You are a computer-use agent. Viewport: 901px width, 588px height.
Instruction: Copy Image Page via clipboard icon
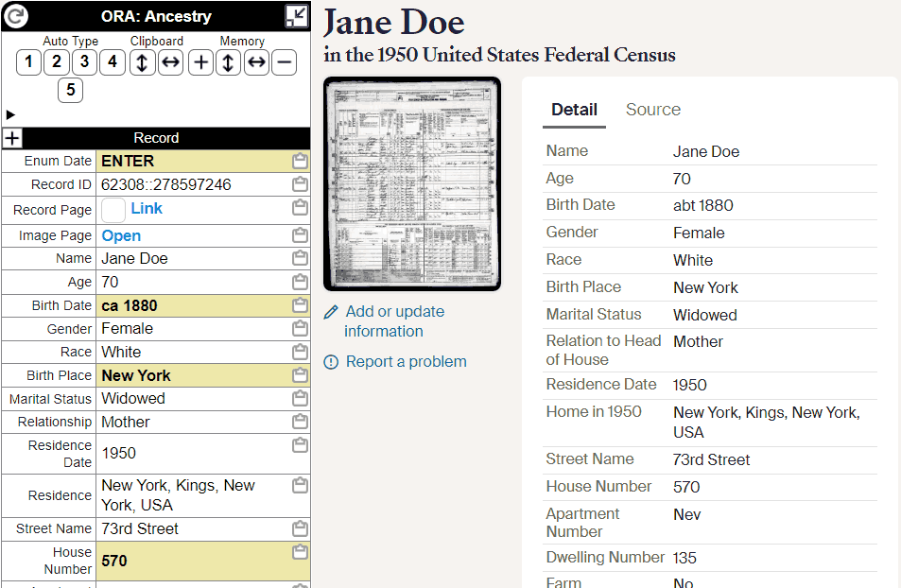[x=300, y=235]
